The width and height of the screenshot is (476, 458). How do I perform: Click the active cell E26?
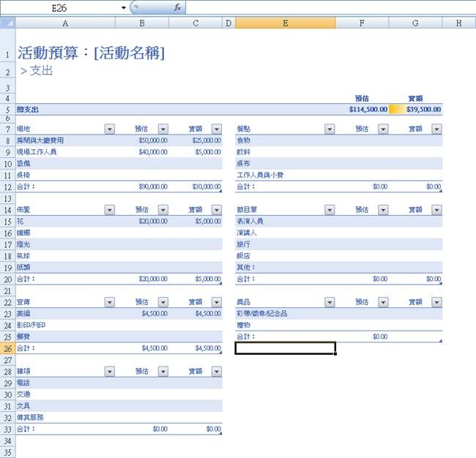(286, 348)
